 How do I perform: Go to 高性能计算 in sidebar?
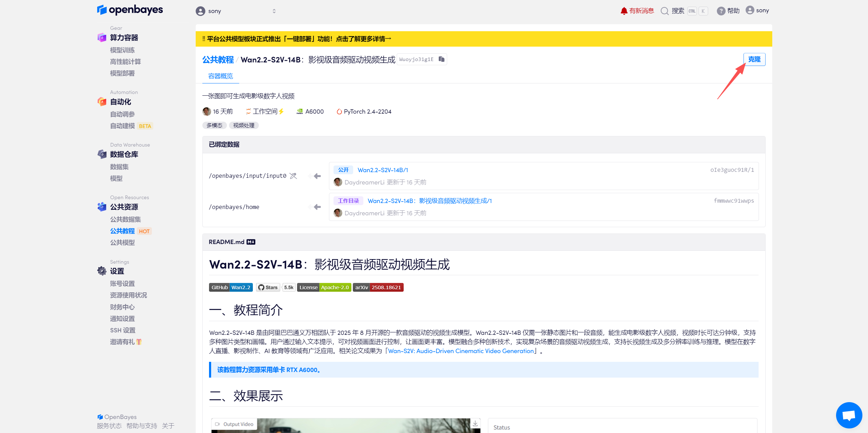click(x=126, y=62)
